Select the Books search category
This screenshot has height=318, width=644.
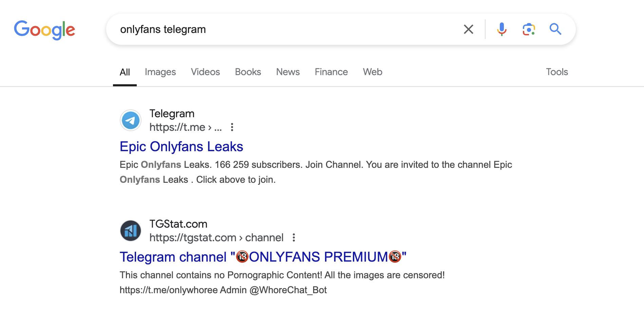point(248,72)
